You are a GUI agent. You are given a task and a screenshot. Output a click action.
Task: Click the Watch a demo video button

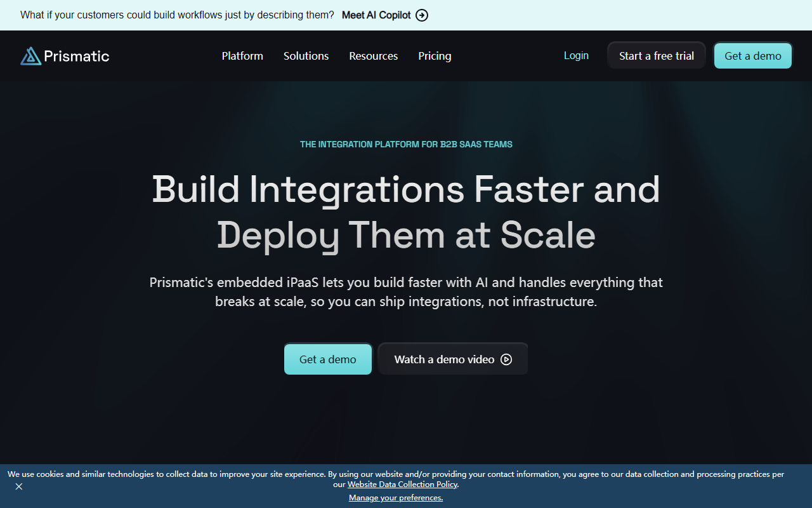point(453,359)
